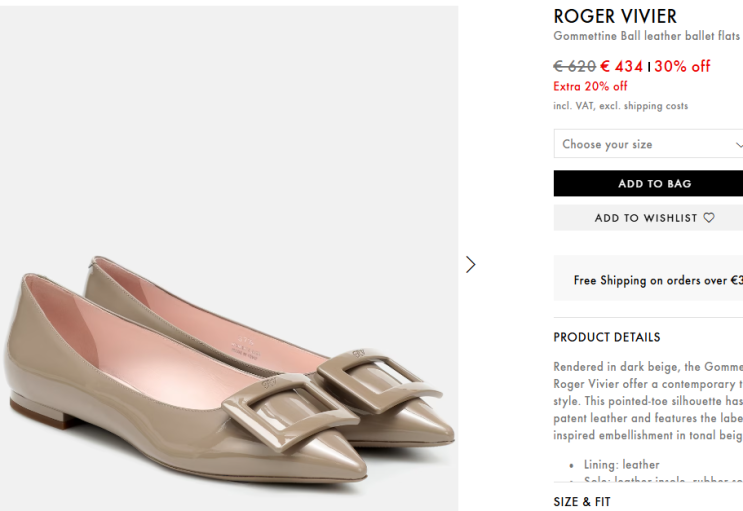Click the heart icon beside Add to Wishlist

click(x=709, y=218)
